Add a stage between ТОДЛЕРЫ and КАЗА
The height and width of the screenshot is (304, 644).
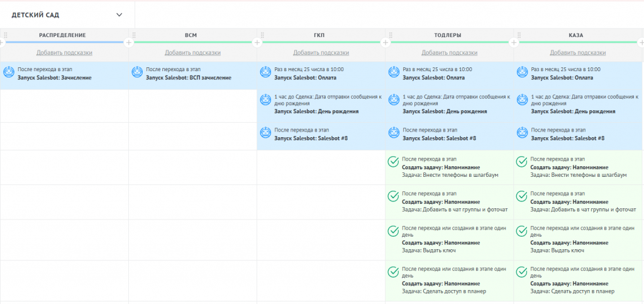(x=514, y=42)
